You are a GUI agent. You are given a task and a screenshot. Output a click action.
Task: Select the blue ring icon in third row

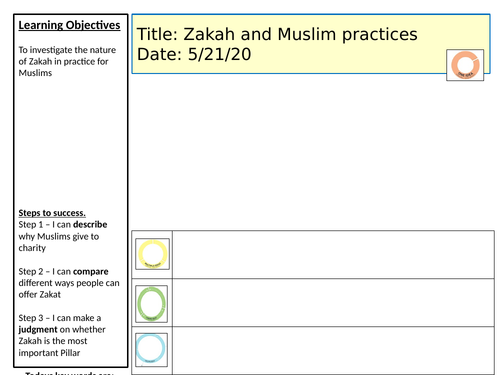(x=151, y=350)
